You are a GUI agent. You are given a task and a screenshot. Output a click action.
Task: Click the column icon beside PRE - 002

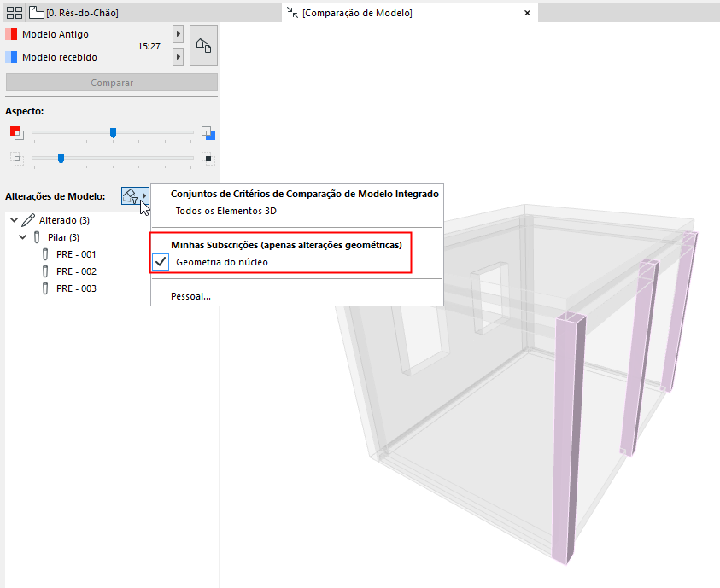[45, 271]
